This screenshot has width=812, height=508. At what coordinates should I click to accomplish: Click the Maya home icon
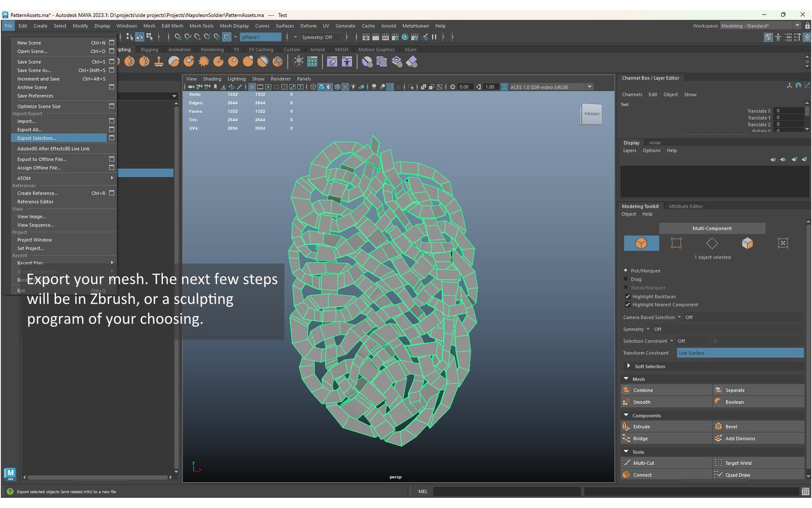(10, 473)
